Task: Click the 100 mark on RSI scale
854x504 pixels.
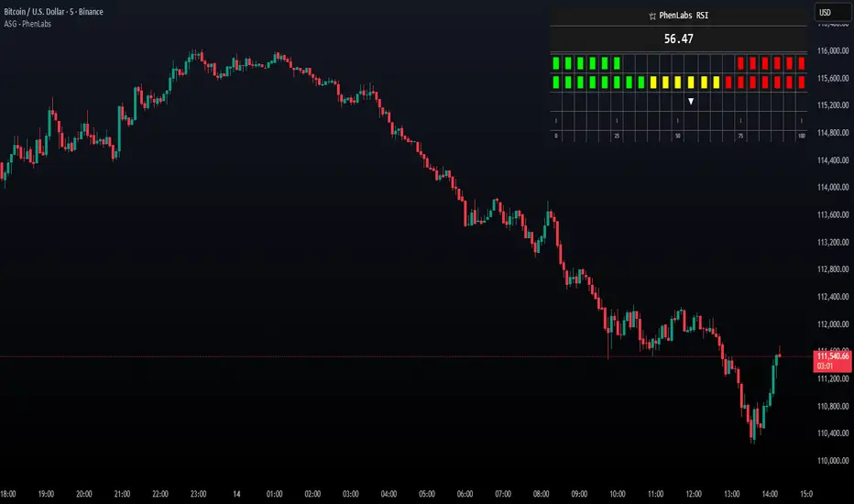Action: tap(801, 136)
